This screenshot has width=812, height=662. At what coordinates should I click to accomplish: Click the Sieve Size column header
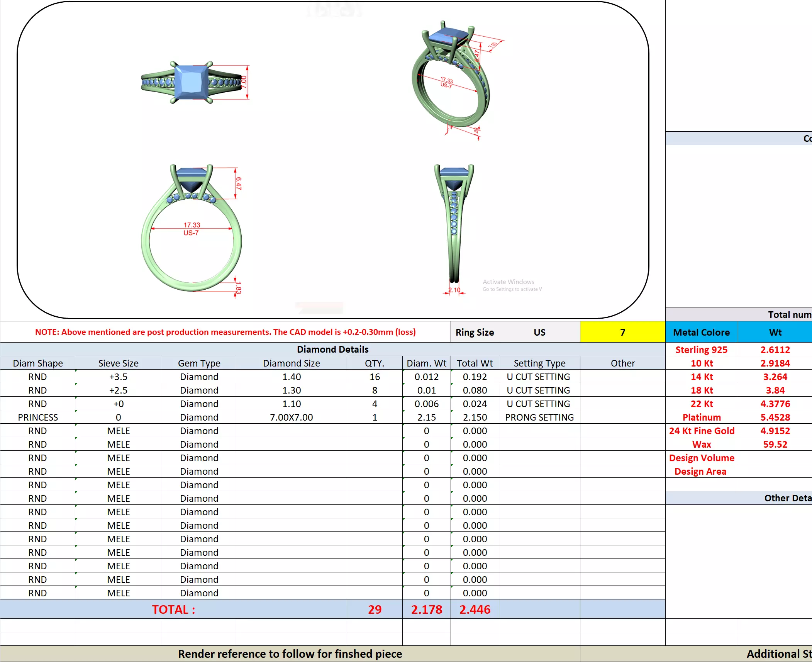pos(118,363)
